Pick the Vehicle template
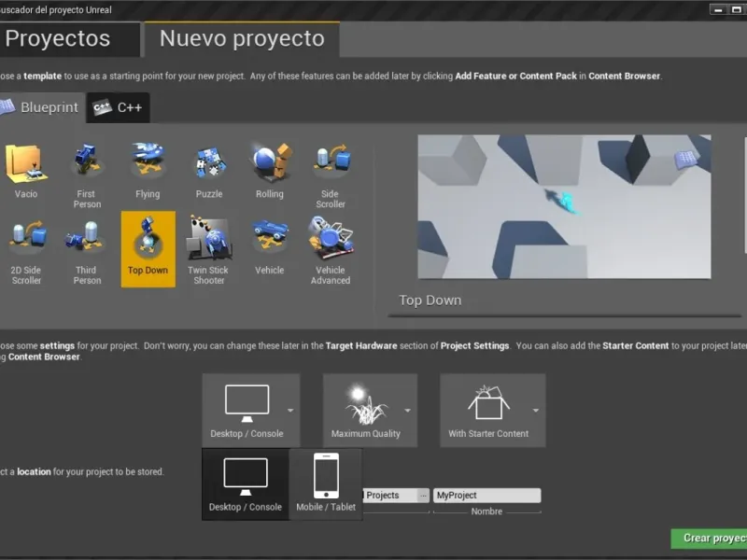Viewport: 747px width, 560px height. pos(270,247)
